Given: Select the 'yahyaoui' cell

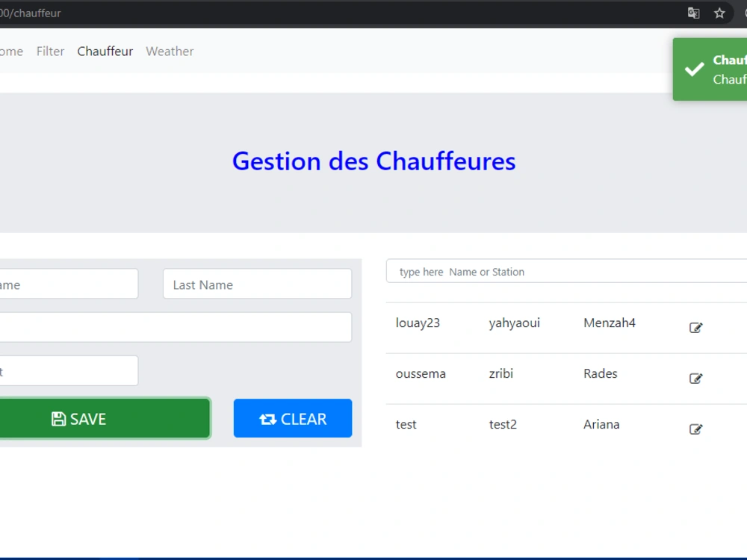Looking at the screenshot, I should click(x=515, y=323).
